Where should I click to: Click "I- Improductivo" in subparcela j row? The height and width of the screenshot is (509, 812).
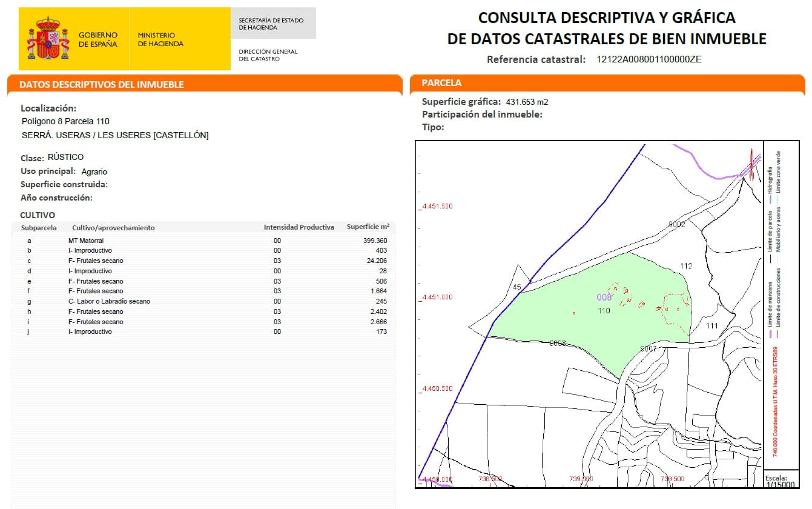(90, 332)
